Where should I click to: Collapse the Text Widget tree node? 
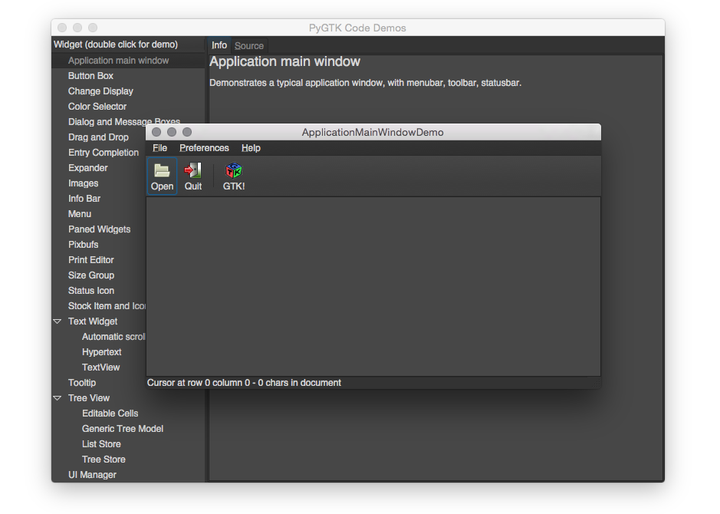click(x=58, y=321)
